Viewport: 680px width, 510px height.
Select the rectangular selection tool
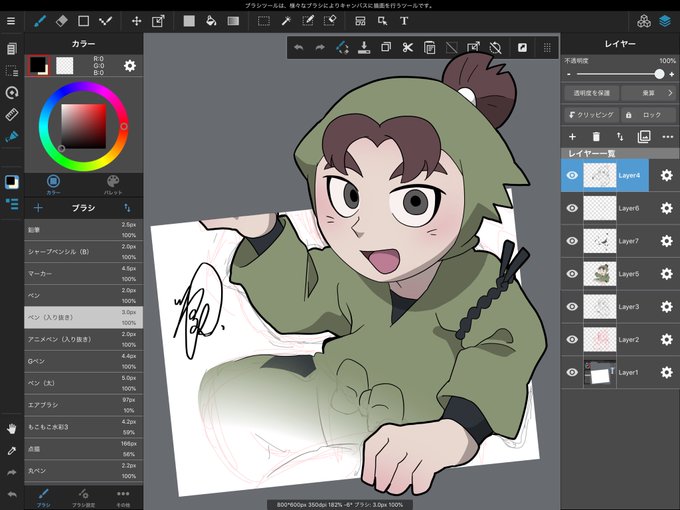[x=264, y=21]
